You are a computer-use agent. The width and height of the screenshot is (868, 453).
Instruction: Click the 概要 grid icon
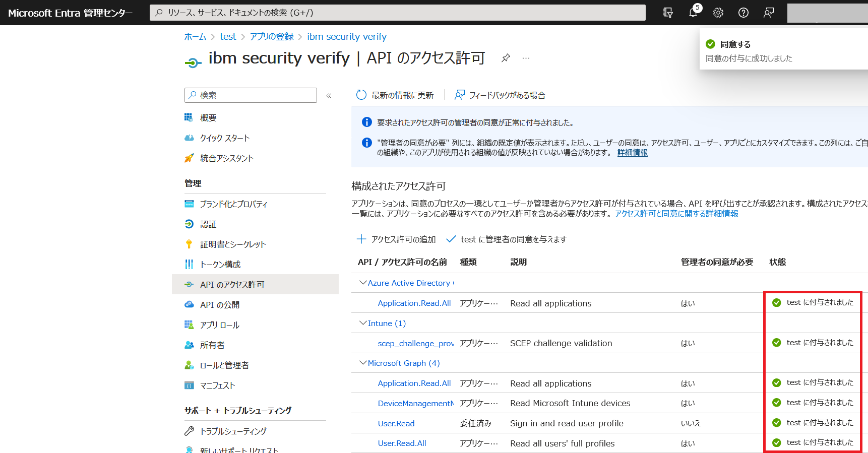point(189,117)
